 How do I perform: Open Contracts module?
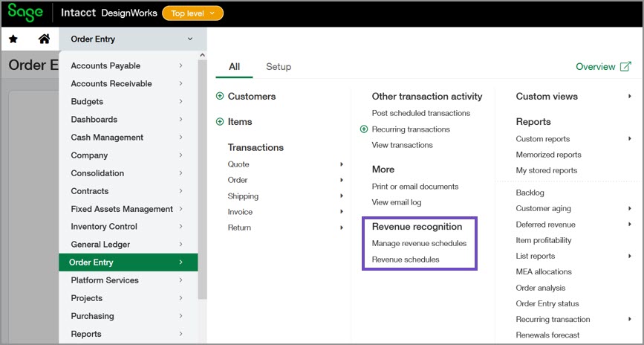129,191
